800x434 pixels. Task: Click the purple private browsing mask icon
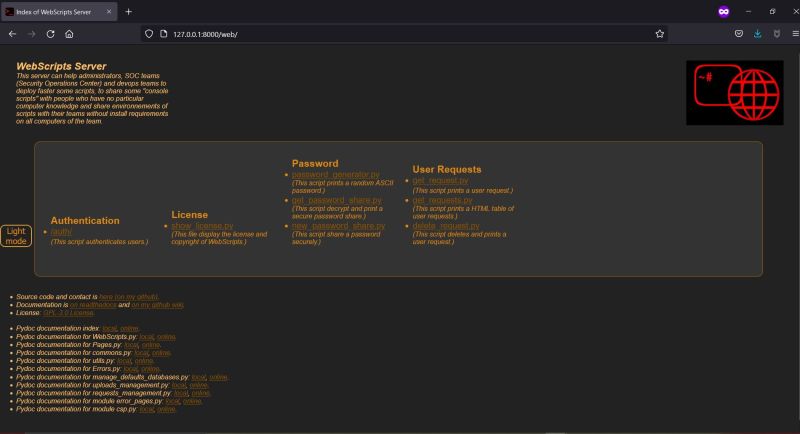tap(723, 12)
